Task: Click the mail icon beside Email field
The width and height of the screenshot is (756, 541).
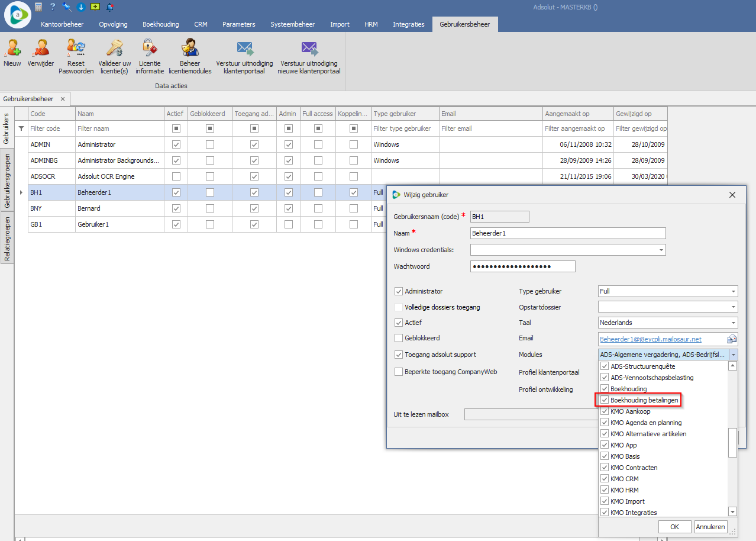Action: [x=732, y=339]
